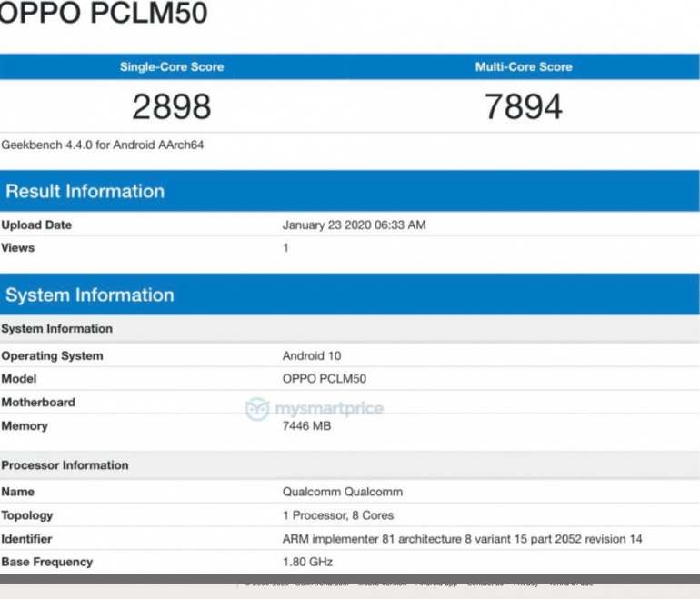Select the 1 Processor, 8 Cores value
Screen dimensions: 700x599
[338, 515]
